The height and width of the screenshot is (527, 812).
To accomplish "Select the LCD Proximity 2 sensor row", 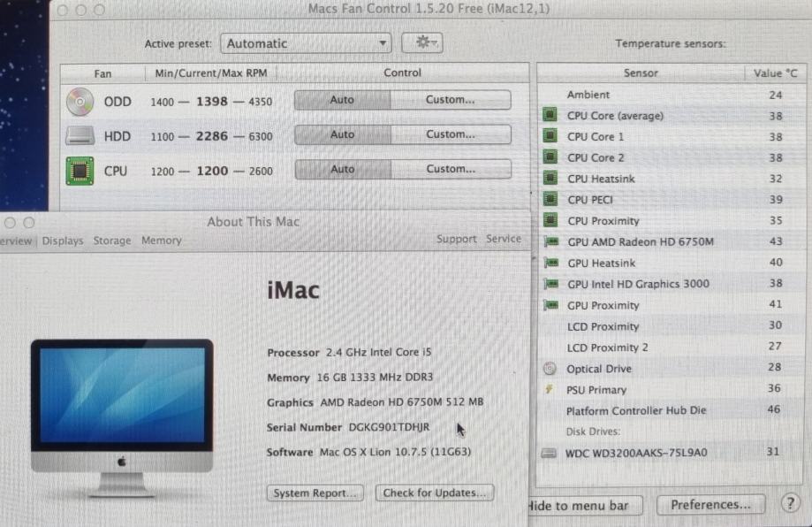I will click(672, 347).
